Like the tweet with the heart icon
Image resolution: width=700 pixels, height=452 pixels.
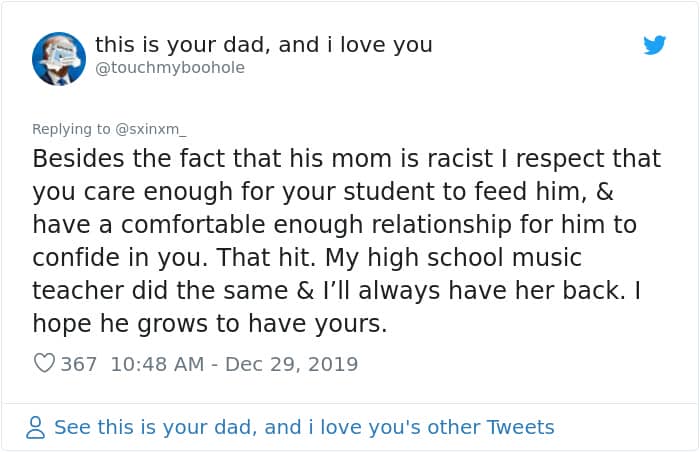(x=44, y=363)
